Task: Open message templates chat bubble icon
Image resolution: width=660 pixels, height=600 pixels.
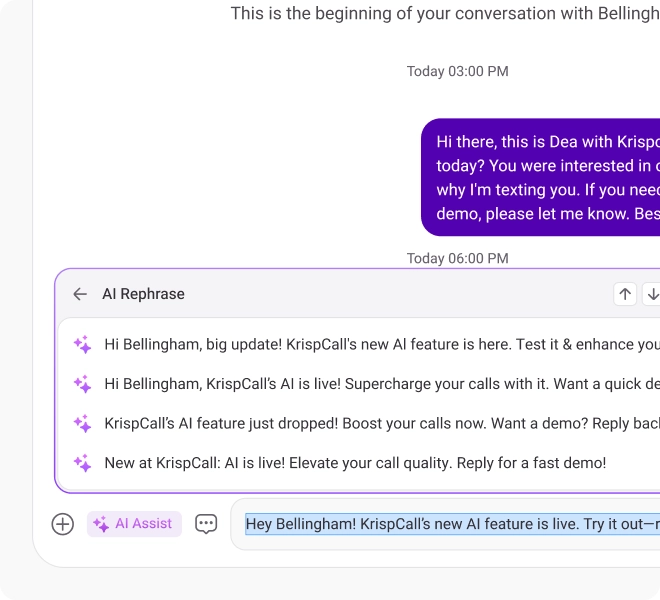Action: coord(206,524)
